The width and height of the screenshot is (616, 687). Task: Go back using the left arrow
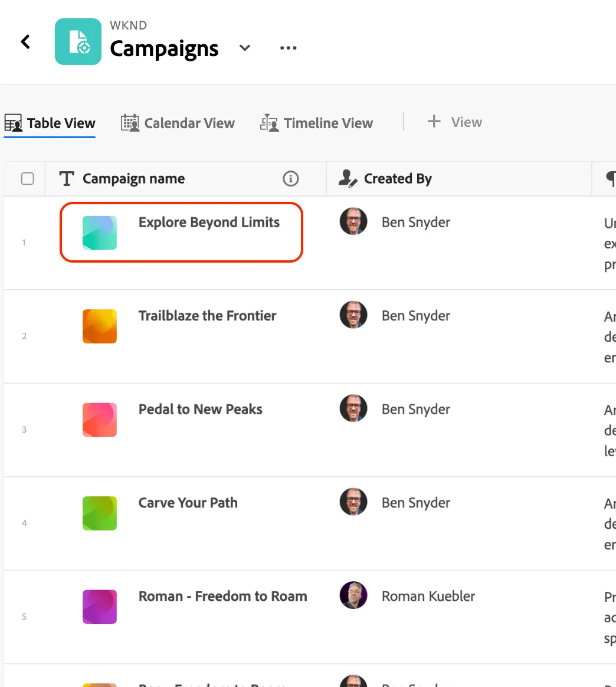click(25, 42)
